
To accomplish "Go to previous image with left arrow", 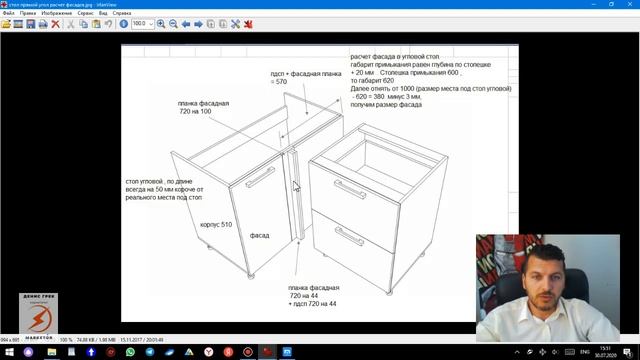I will click(x=186, y=24).
